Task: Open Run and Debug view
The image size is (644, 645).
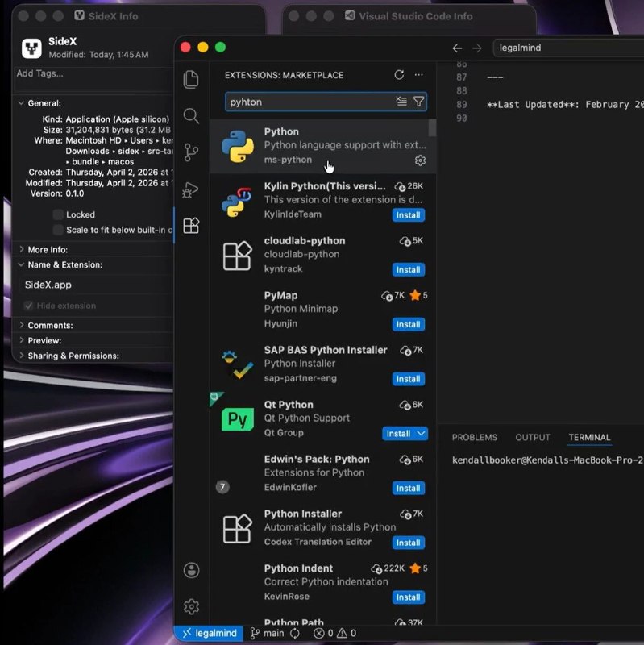Action: click(190, 189)
